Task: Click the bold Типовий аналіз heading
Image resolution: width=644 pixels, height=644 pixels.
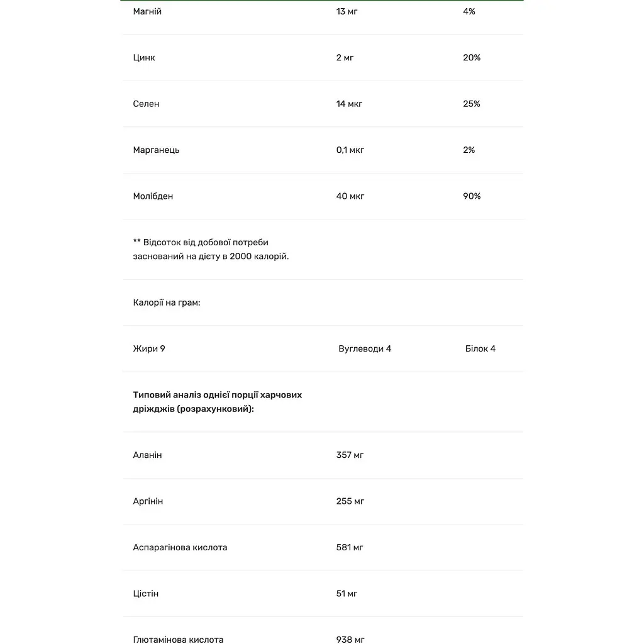Action: pos(217,402)
